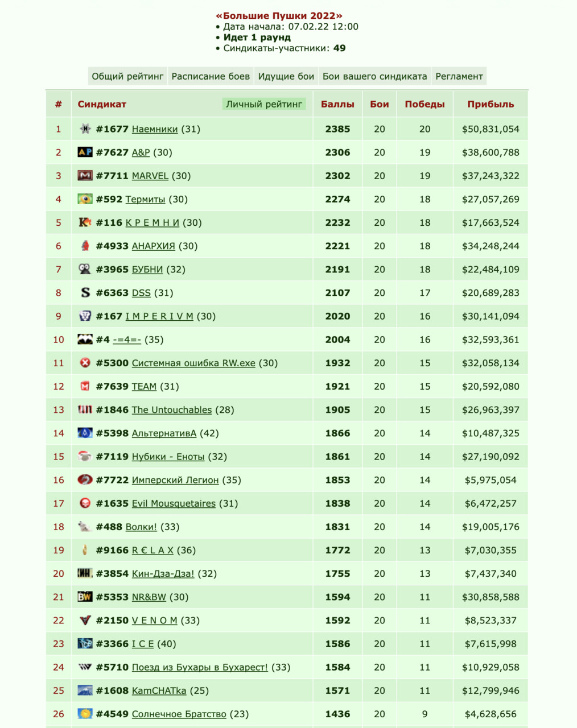Visit the Evil Mousquetaires link
This screenshot has height=728, width=577.
click(x=174, y=503)
